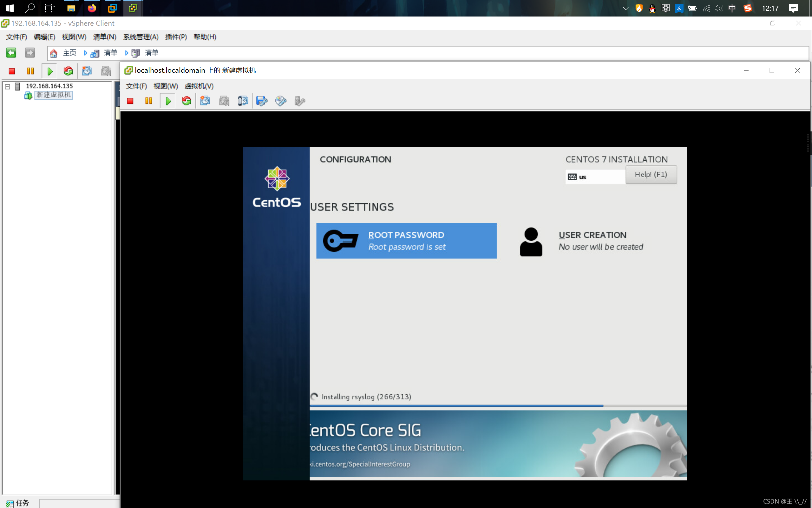The height and width of the screenshot is (508, 812).
Task: Click the Suspend icon in the VM console toolbar
Action: point(149,101)
